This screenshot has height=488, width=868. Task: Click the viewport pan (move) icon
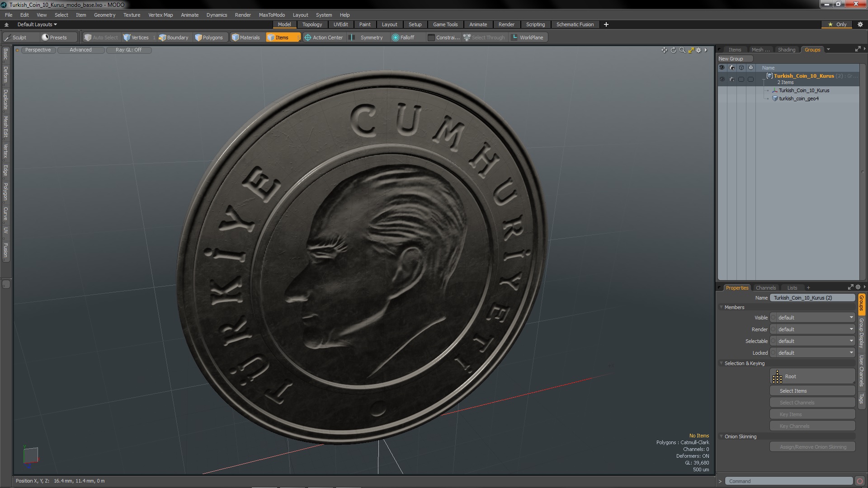click(x=664, y=50)
